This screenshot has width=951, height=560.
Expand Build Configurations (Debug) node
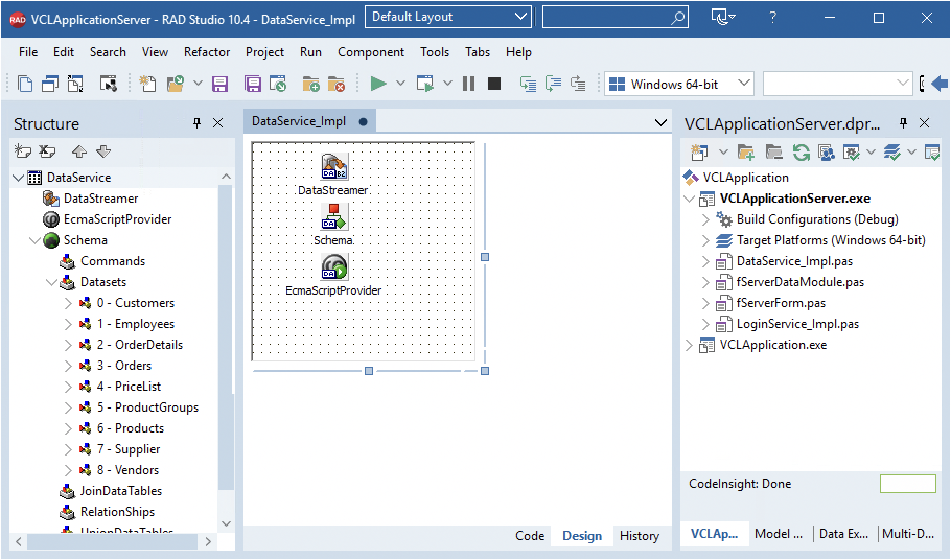point(705,219)
